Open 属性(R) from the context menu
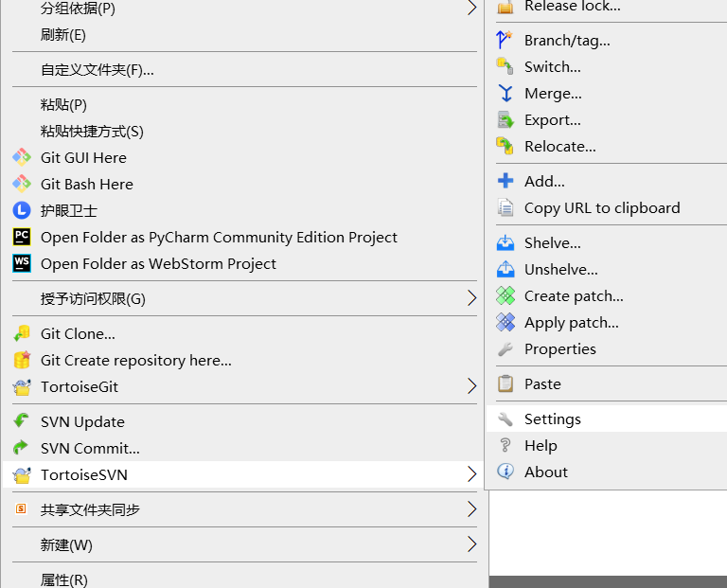The height and width of the screenshot is (588, 727). pyautogui.click(x=244, y=579)
